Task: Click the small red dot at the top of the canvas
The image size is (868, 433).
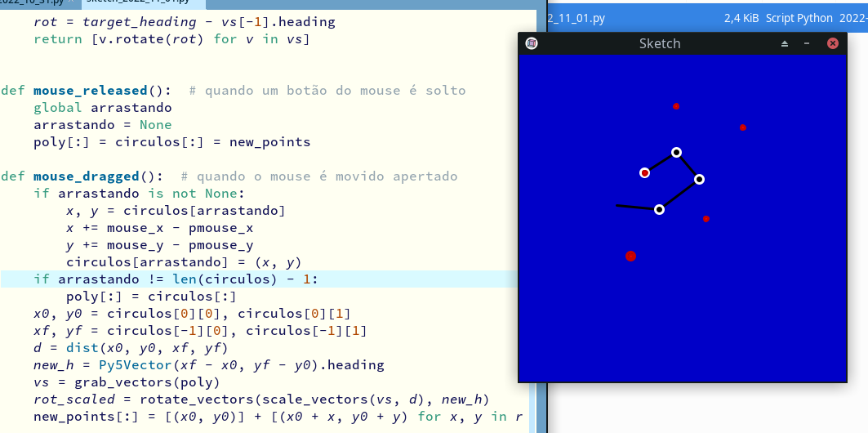Action: [676, 106]
